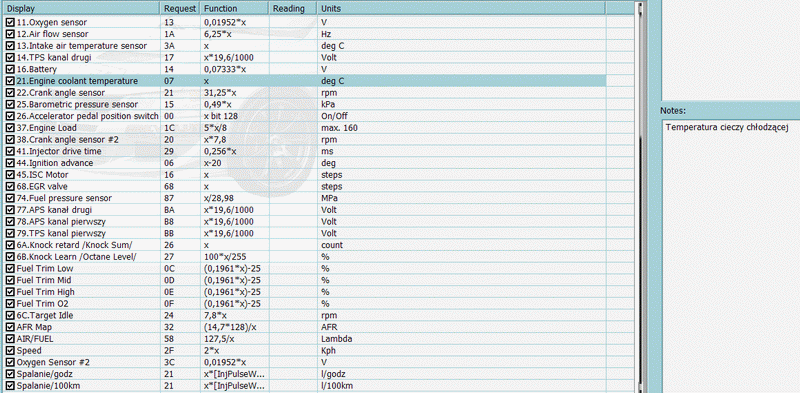The width and height of the screenshot is (800, 393).
Task: Uncheck the 21.Engine coolant temperature checkbox
Action: [x=10, y=81]
